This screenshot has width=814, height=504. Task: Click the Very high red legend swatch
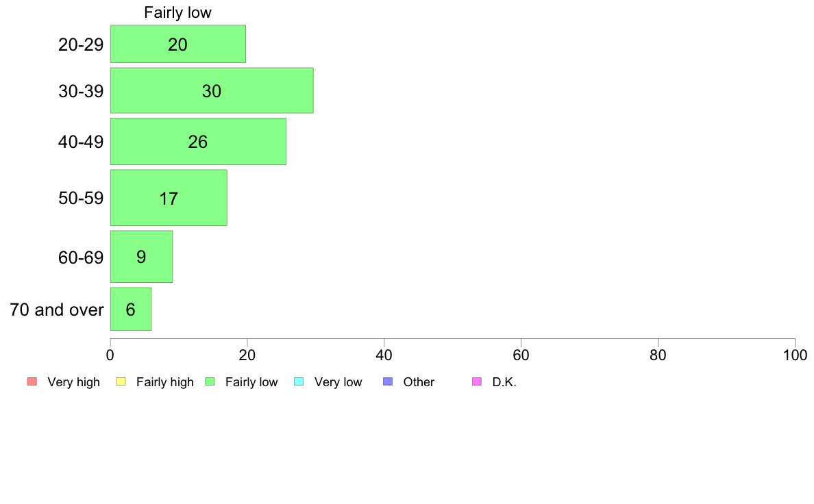[x=32, y=381]
